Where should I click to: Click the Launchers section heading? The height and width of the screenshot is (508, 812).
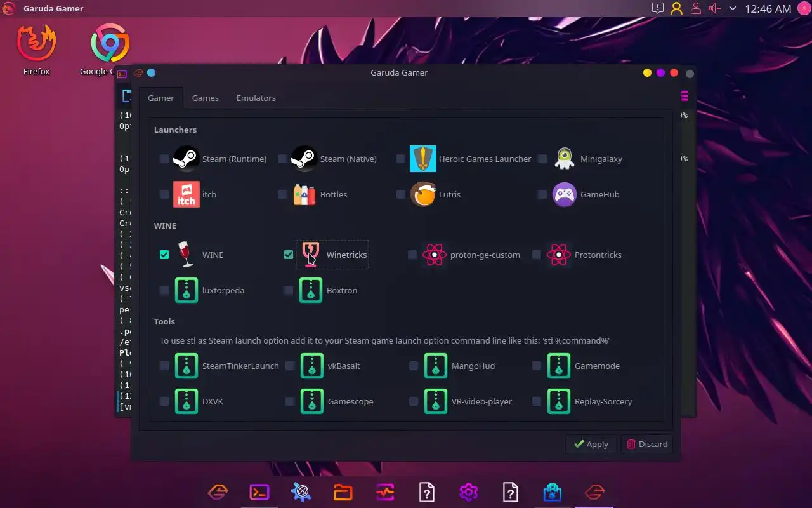(175, 130)
